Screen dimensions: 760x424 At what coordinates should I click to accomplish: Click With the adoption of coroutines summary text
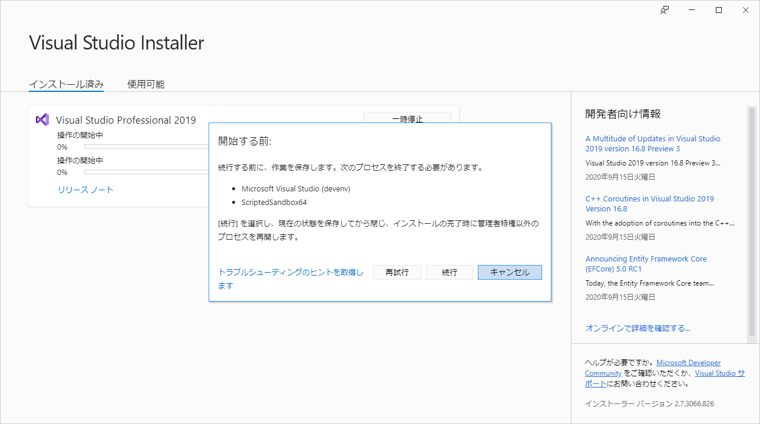click(660, 223)
